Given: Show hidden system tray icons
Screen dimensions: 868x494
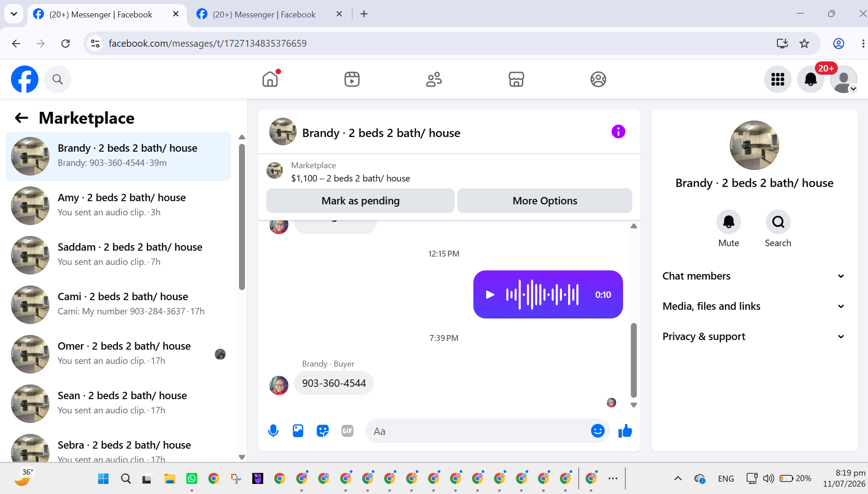Looking at the screenshot, I should (x=678, y=478).
